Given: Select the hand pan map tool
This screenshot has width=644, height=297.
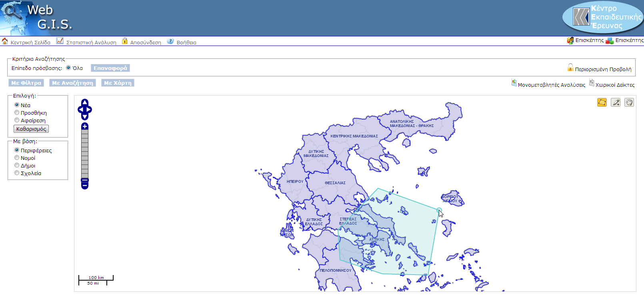Looking at the screenshot, I should pos(629,102).
